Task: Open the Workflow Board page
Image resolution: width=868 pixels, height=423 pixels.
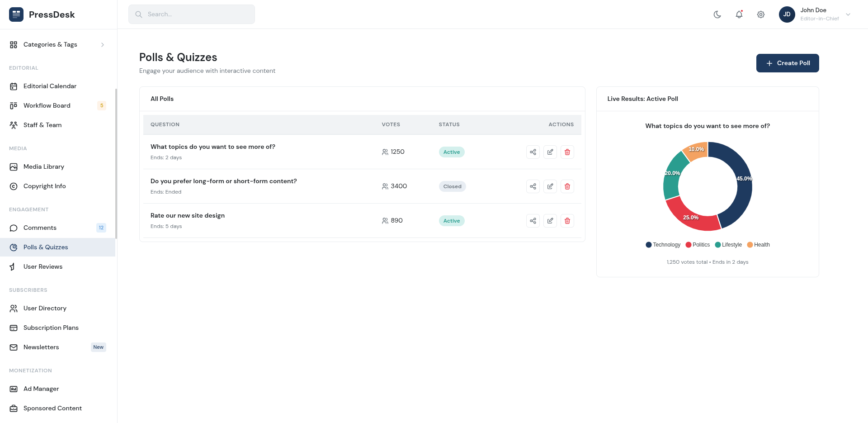Action: coord(47,105)
